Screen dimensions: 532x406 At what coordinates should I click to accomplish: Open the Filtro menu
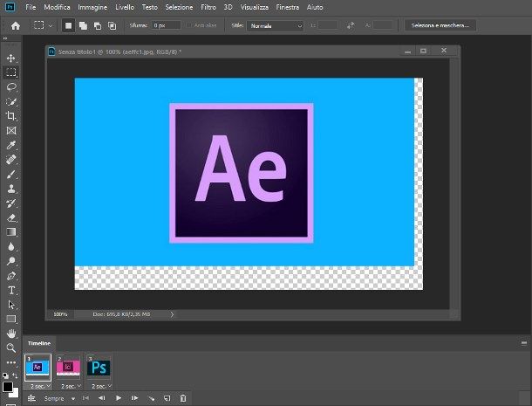click(x=208, y=7)
